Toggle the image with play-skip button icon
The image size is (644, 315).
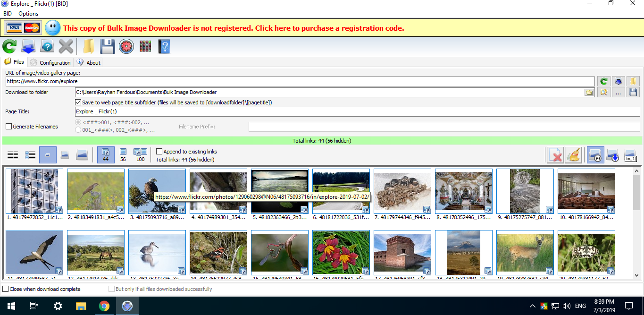point(595,155)
